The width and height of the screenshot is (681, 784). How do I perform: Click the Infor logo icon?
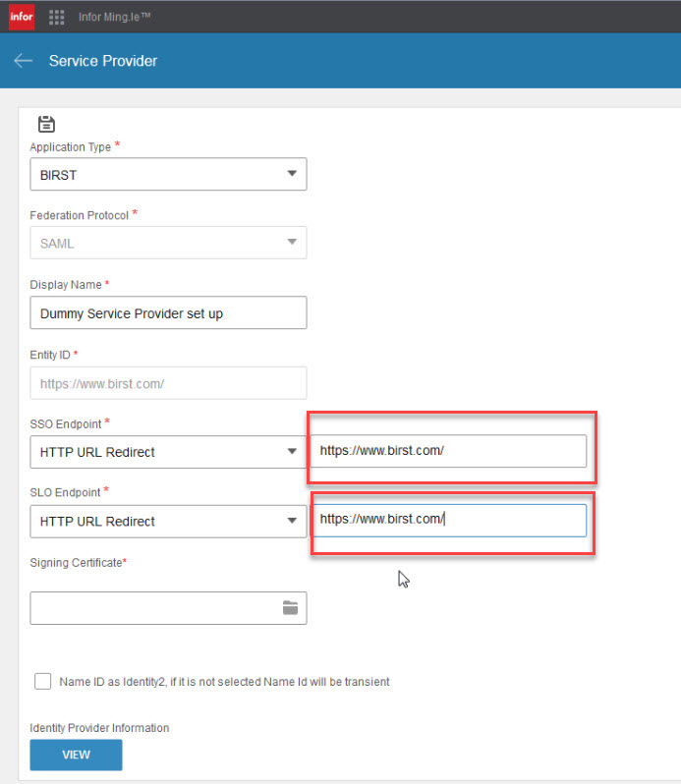(22, 17)
